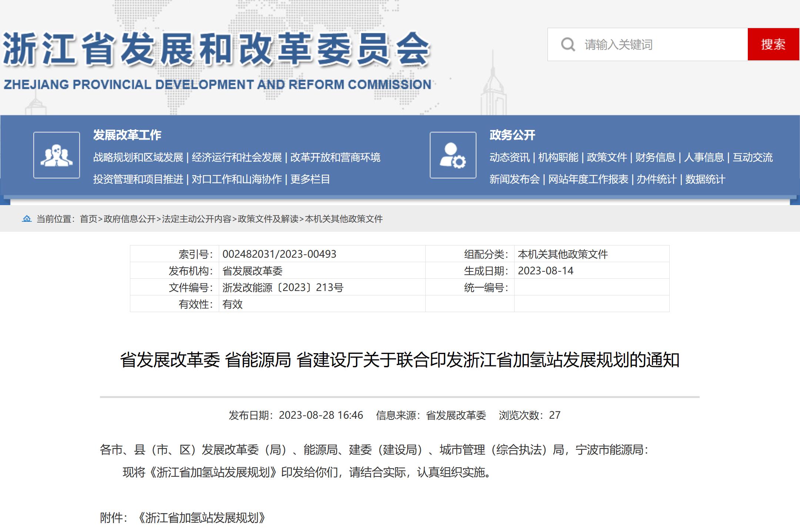The height and width of the screenshot is (532, 800).
Task: Open 投资管理和项目推进 section
Action: (138, 179)
